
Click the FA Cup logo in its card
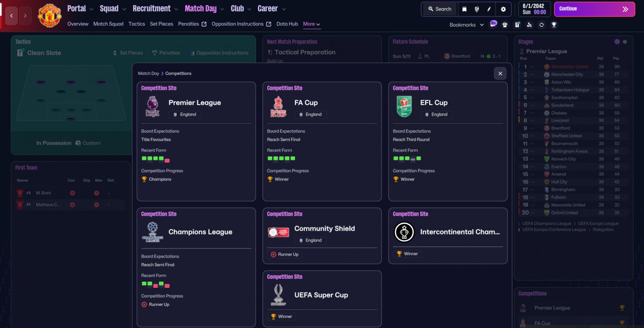(278, 107)
